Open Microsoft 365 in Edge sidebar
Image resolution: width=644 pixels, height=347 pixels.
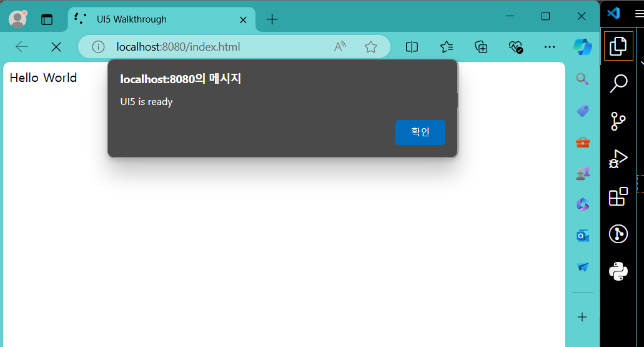[582, 204]
